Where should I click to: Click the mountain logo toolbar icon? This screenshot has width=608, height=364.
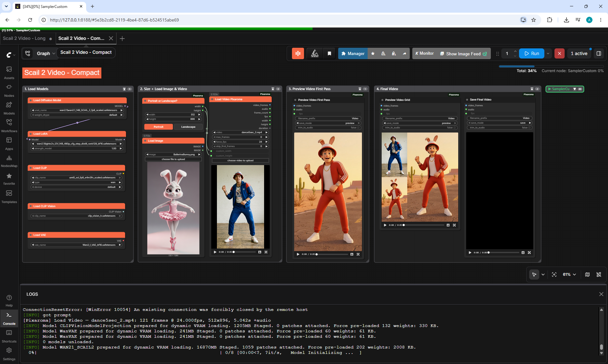315,53
